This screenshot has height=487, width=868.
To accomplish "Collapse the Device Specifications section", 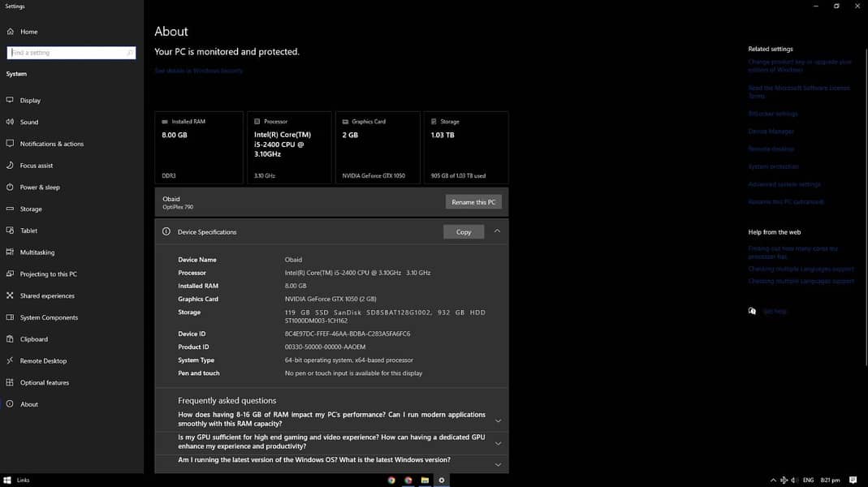I will [x=497, y=231].
